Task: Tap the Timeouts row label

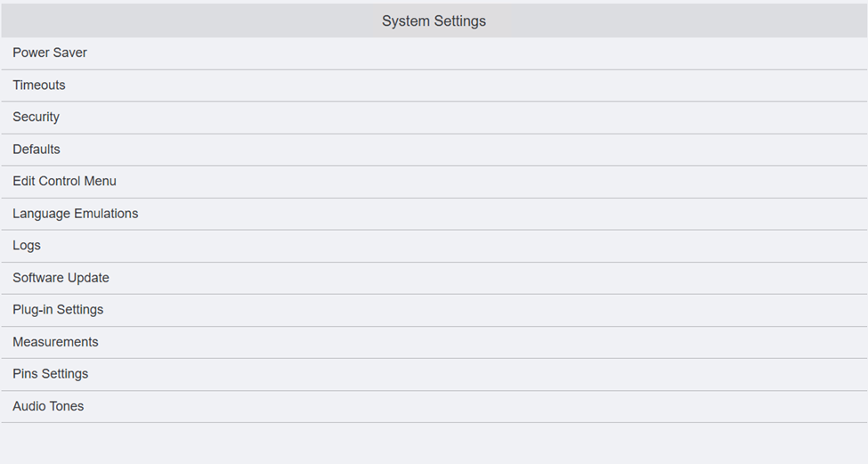Action: 39,85
